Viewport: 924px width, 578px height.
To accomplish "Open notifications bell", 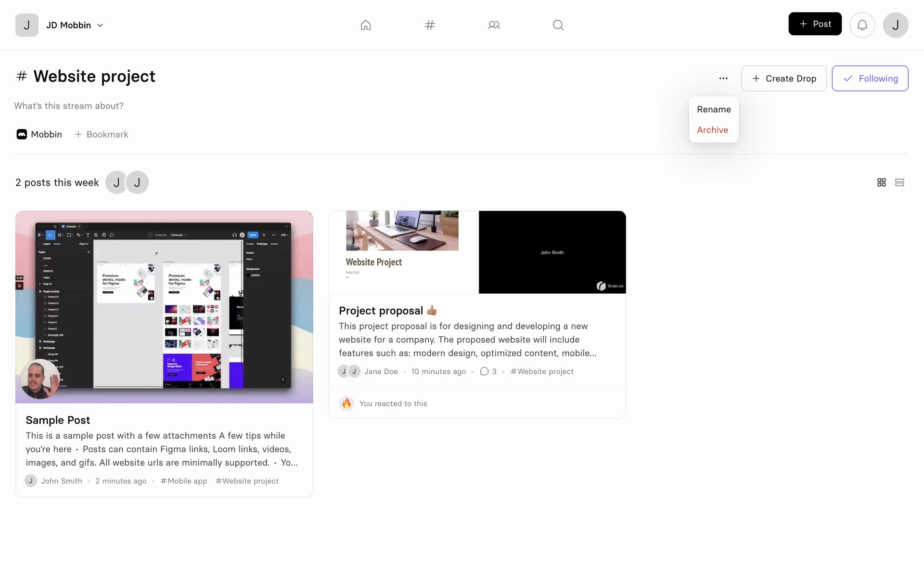I will pos(862,25).
